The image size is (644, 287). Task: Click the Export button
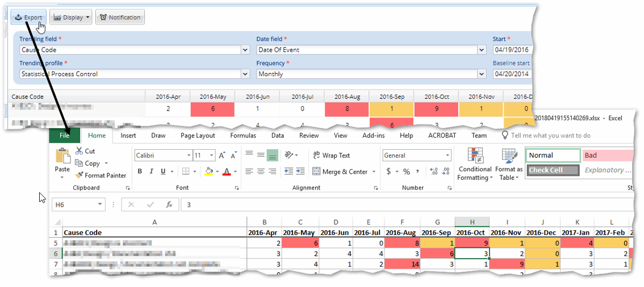tap(29, 18)
